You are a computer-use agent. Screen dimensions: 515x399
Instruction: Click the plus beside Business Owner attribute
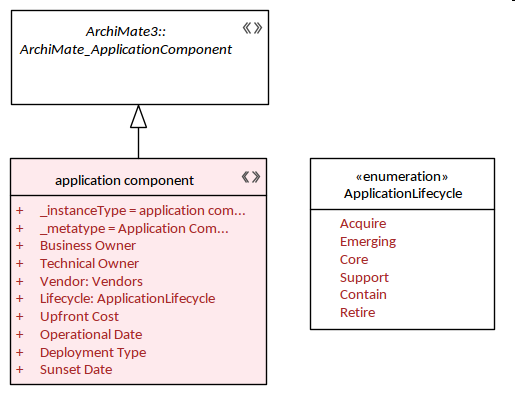(x=20, y=246)
